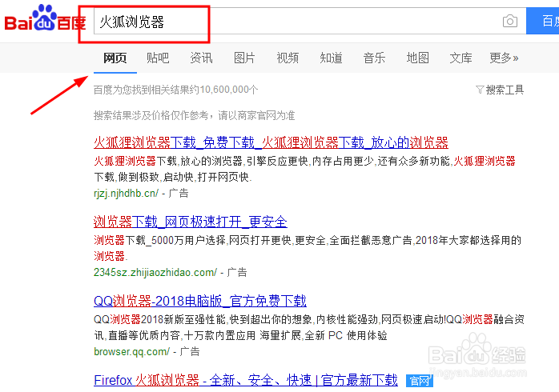
Task: Click the result count text 10,600,000个
Action: click(x=229, y=90)
